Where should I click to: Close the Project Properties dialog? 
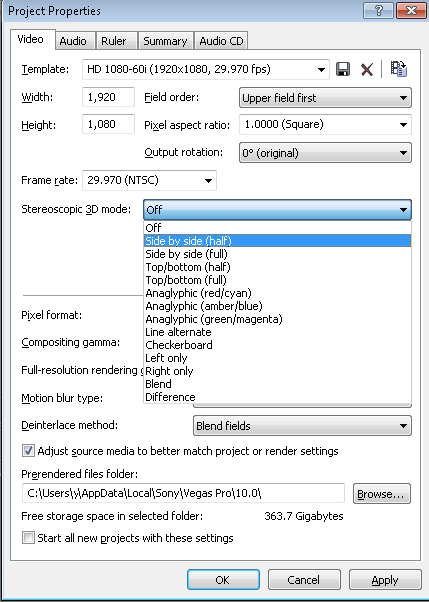tap(410, 10)
